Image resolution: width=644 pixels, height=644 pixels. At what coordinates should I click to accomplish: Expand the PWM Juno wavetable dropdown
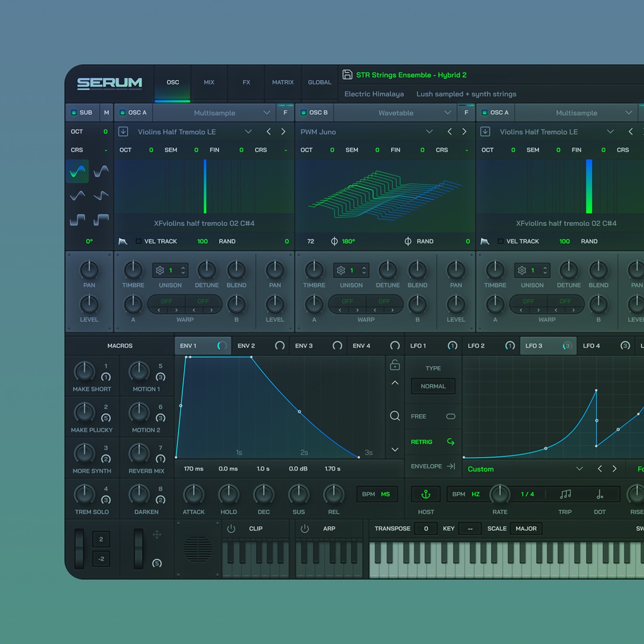429,132
